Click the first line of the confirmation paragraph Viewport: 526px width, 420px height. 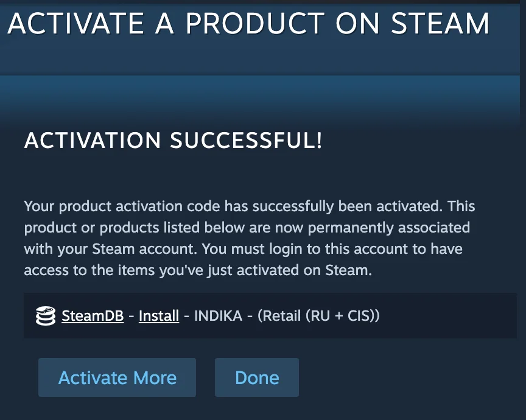(x=250, y=206)
